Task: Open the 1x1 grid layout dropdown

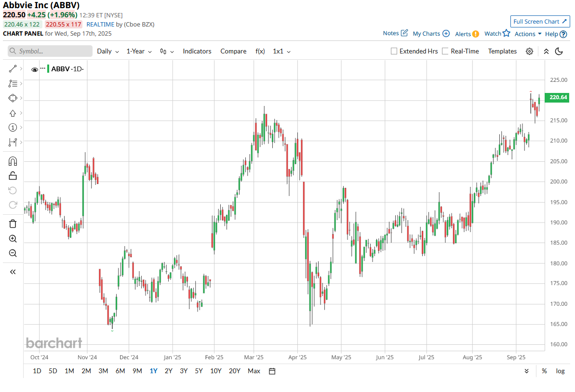Action: tap(281, 52)
